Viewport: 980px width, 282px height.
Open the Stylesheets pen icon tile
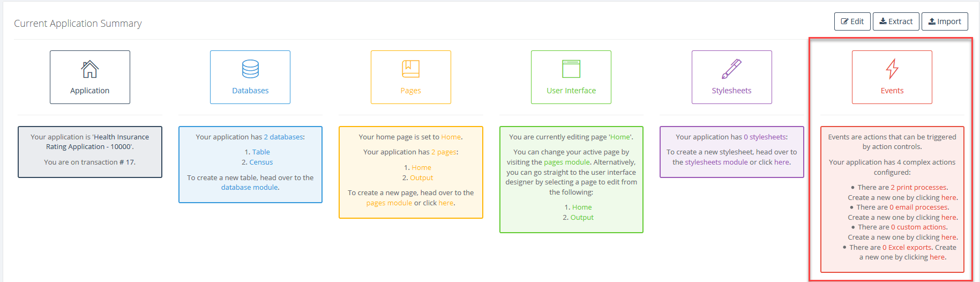(x=731, y=77)
